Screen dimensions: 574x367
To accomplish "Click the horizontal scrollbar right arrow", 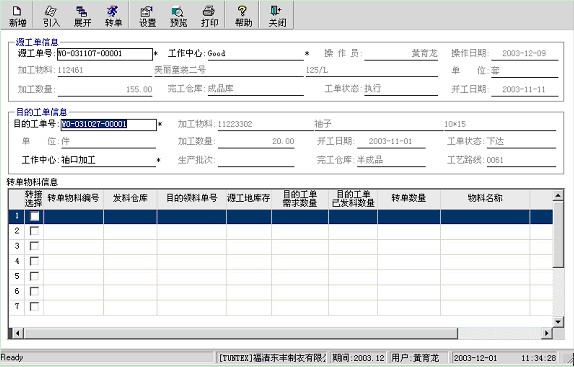I will click(547, 333).
